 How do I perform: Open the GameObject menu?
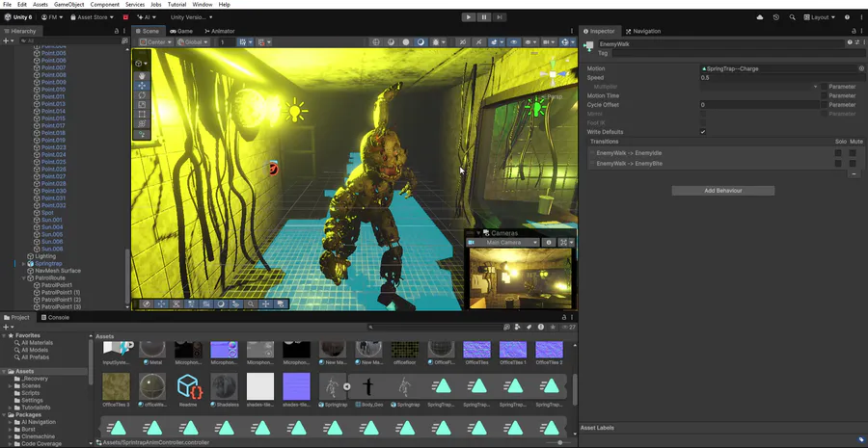click(x=68, y=5)
